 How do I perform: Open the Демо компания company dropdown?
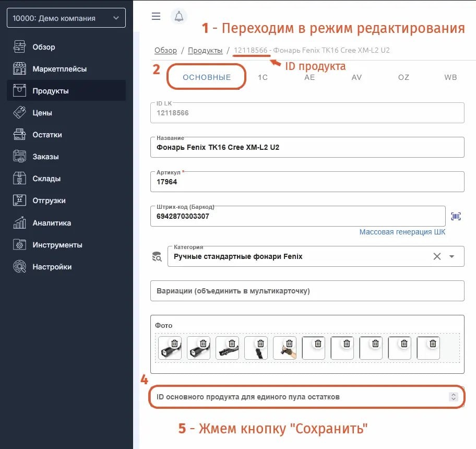pyautogui.click(x=66, y=18)
